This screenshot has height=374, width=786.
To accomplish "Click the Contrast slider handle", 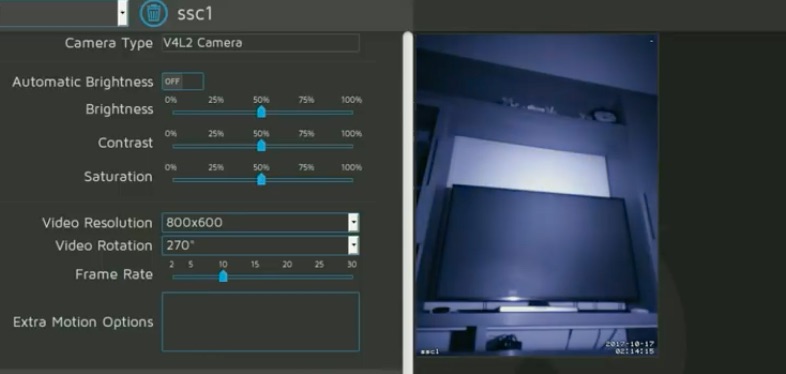I will 261,145.
